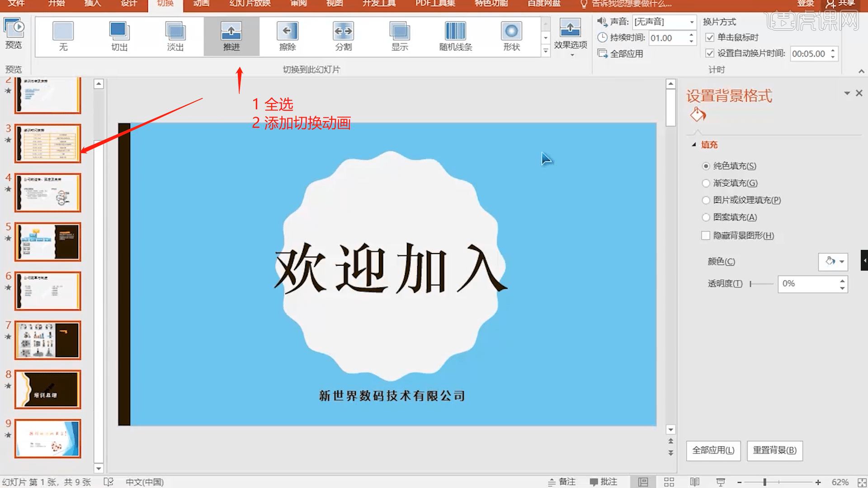This screenshot has height=488, width=868.
Task: Increase 持续时间 duration spinner up
Action: click(691, 34)
